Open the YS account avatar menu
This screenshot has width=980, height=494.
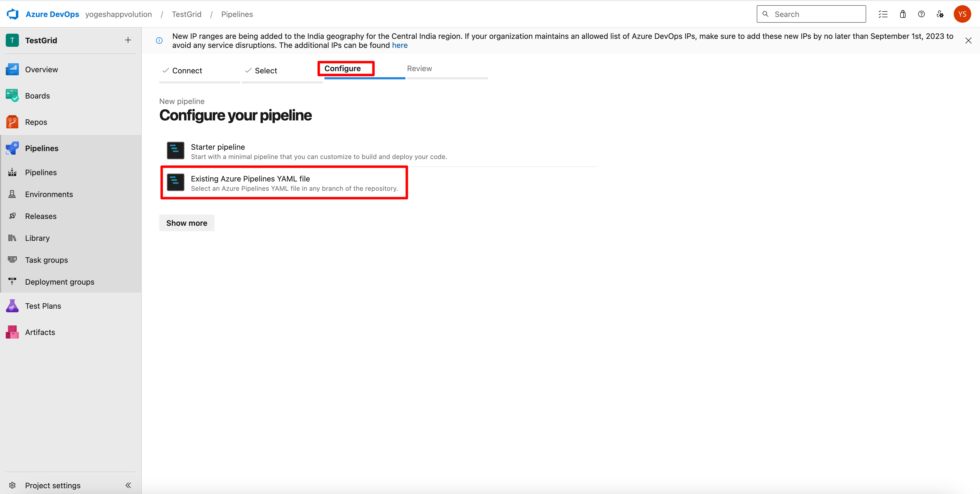pyautogui.click(x=962, y=14)
